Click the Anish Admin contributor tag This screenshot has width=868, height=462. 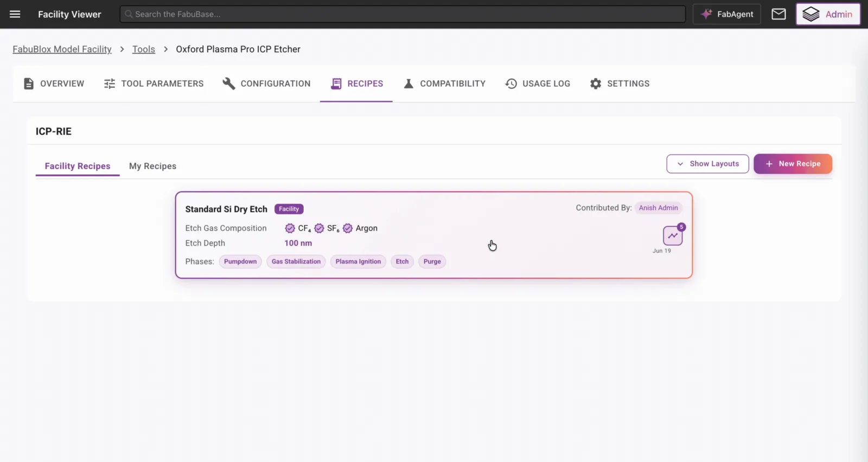point(658,208)
